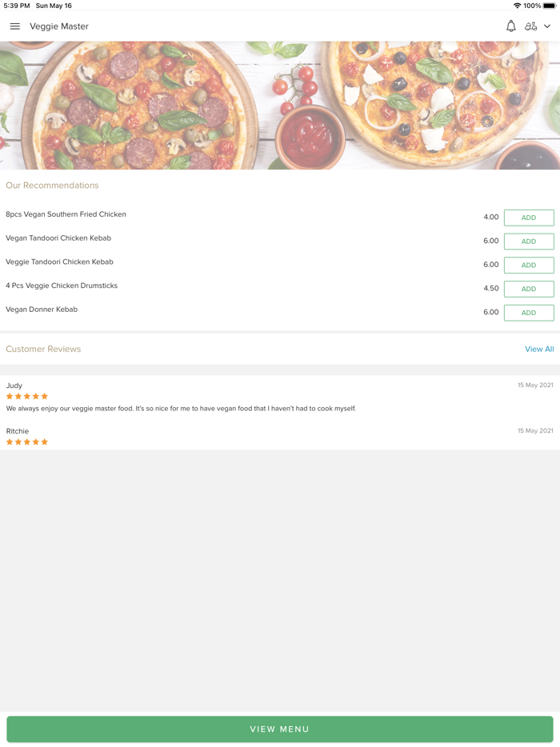The height and width of the screenshot is (747, 560).
Task: Tap the Wi-Fi status icon
Action: point(517,6)
